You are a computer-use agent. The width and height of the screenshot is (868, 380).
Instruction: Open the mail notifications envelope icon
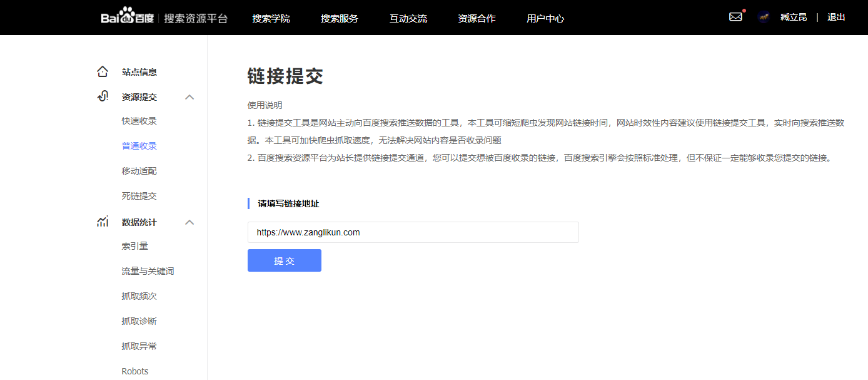coord(735,17)
